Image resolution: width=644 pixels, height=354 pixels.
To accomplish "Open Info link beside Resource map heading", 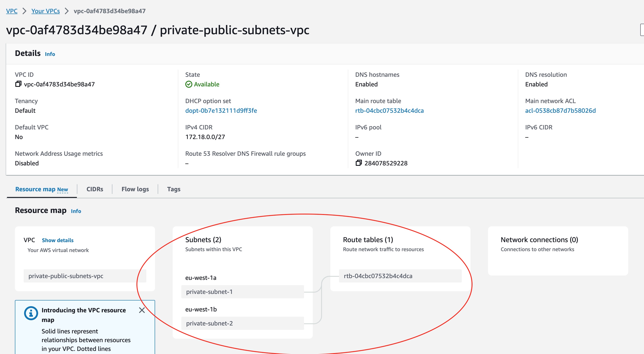I will pos(76,211).
